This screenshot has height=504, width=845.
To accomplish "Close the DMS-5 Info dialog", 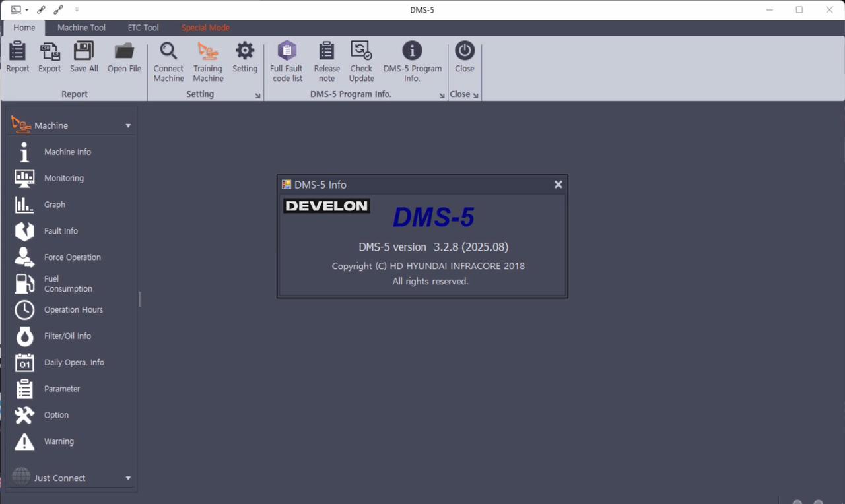I will click(x=558, y=185).
